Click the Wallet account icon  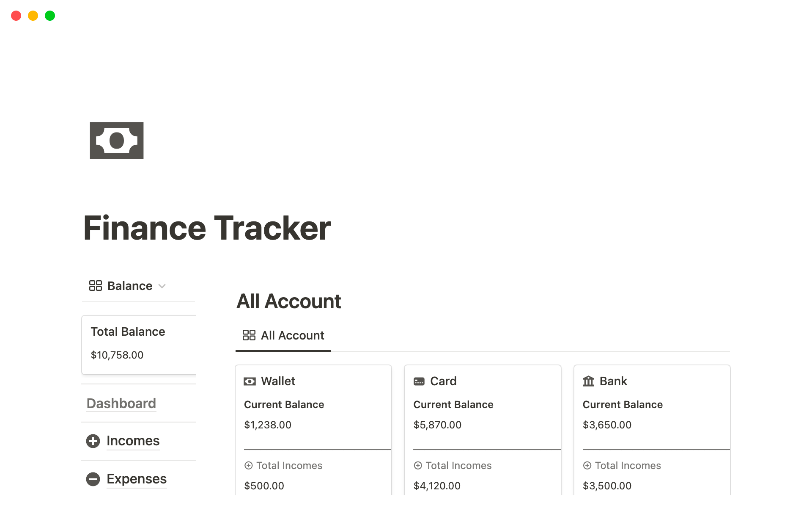click(x=250, y=381)
